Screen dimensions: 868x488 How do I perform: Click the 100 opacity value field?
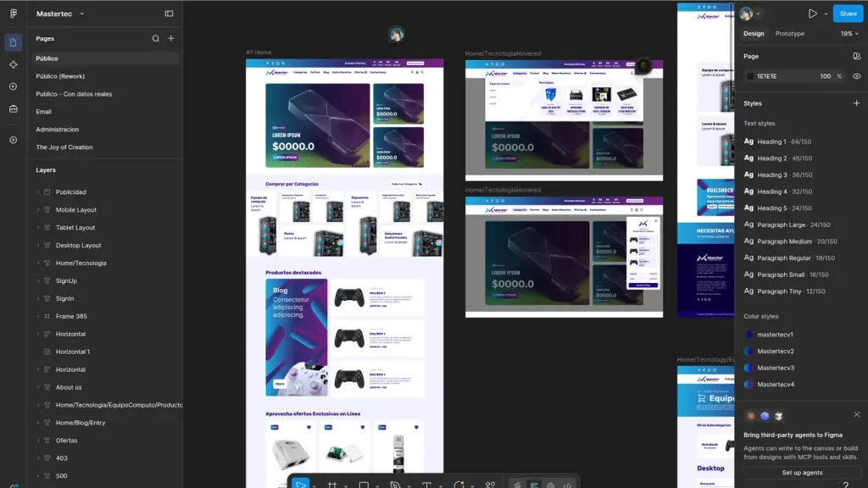pyautogui.click(x=825, y=76)
